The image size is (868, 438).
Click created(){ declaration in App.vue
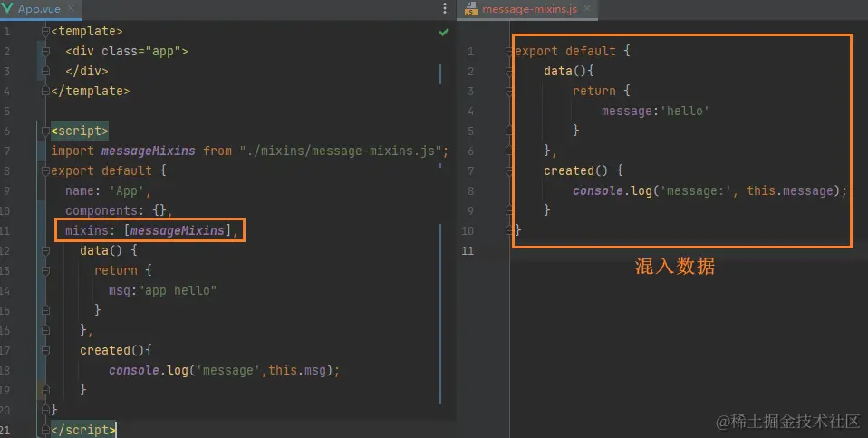(116, 351)
